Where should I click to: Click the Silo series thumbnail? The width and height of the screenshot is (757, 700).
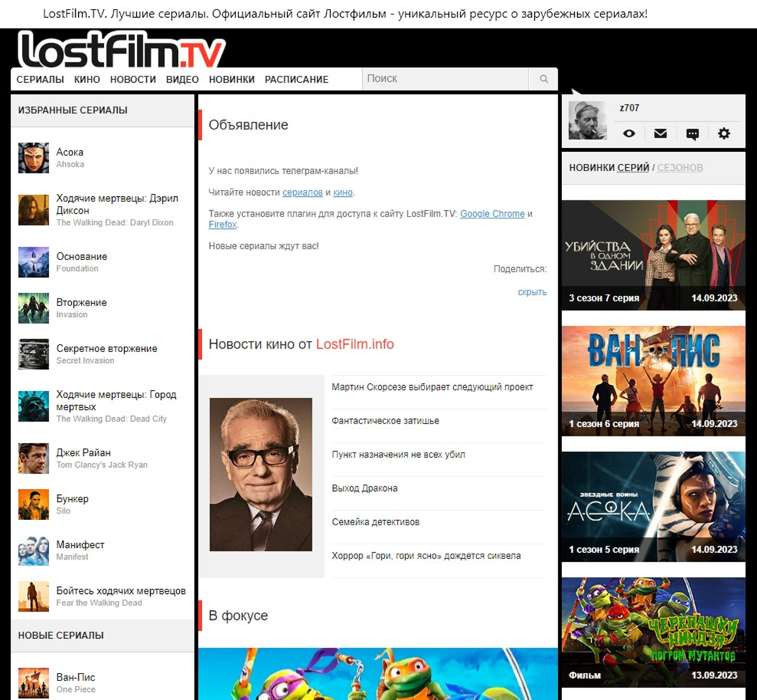click(33, 504)
